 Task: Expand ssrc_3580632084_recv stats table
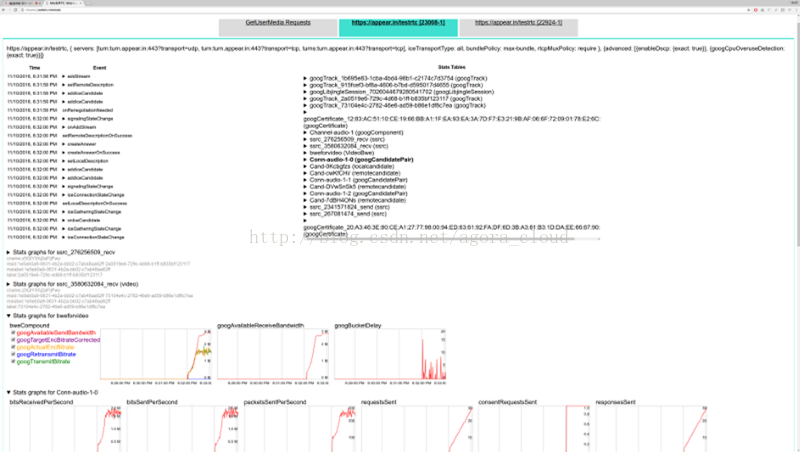coord(306,146)
